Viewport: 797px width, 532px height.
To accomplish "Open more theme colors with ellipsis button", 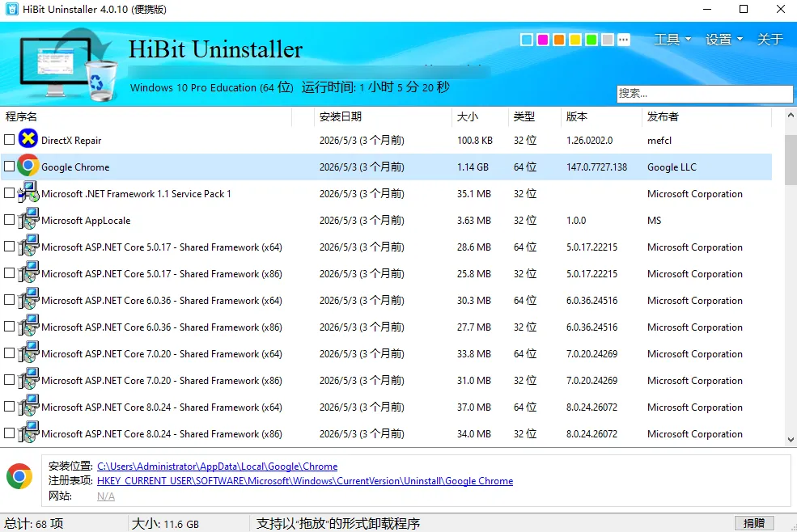I will (x=624, y=40).
